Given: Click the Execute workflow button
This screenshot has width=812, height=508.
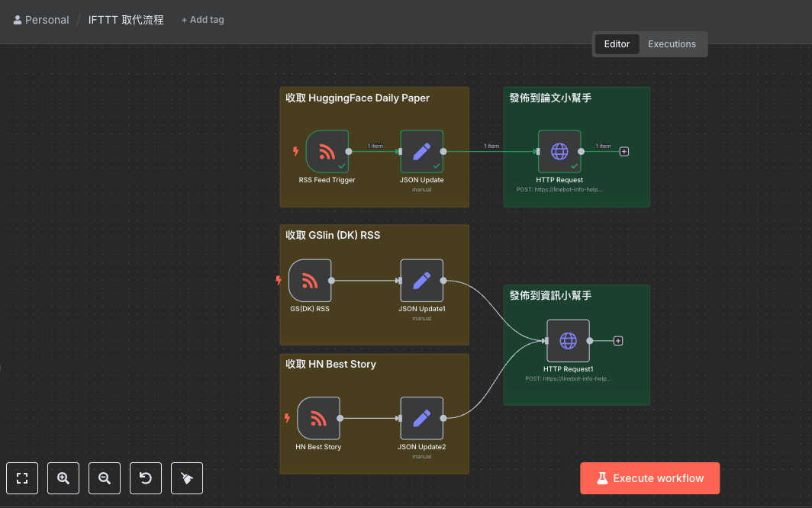Looking at the screenshot, I should point(649,478).
